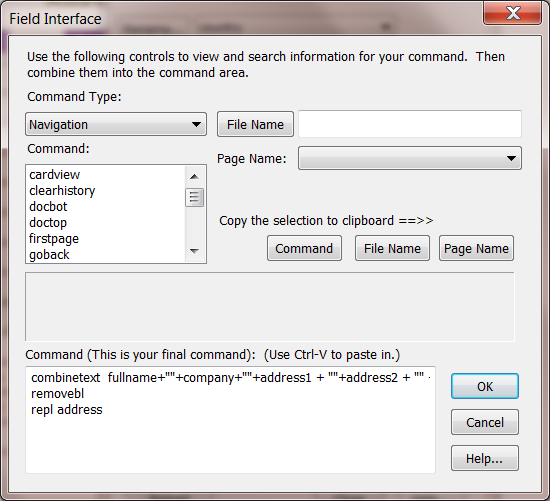Select clearhistory in the Command list
The image size is (550, 501).
coord(62,191)
